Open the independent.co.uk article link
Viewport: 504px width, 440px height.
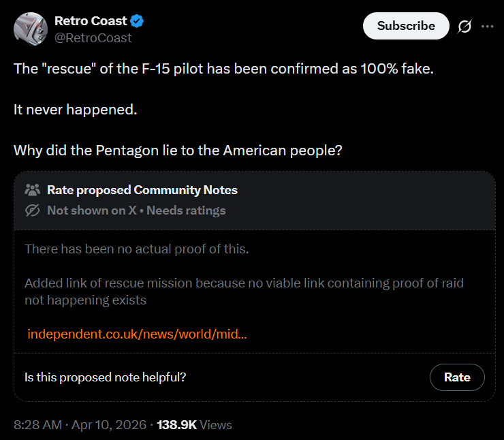click(137, 334)
